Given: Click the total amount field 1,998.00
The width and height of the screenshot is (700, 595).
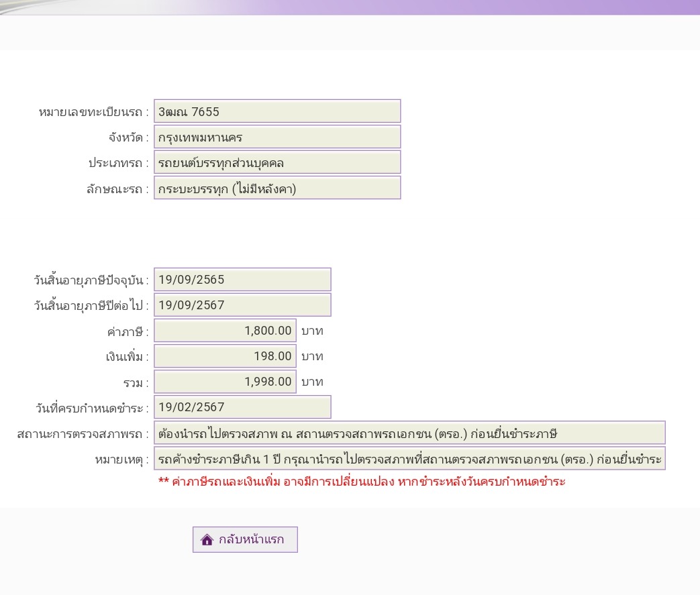Looking at the screenshot, I should (x=225, y=381).
